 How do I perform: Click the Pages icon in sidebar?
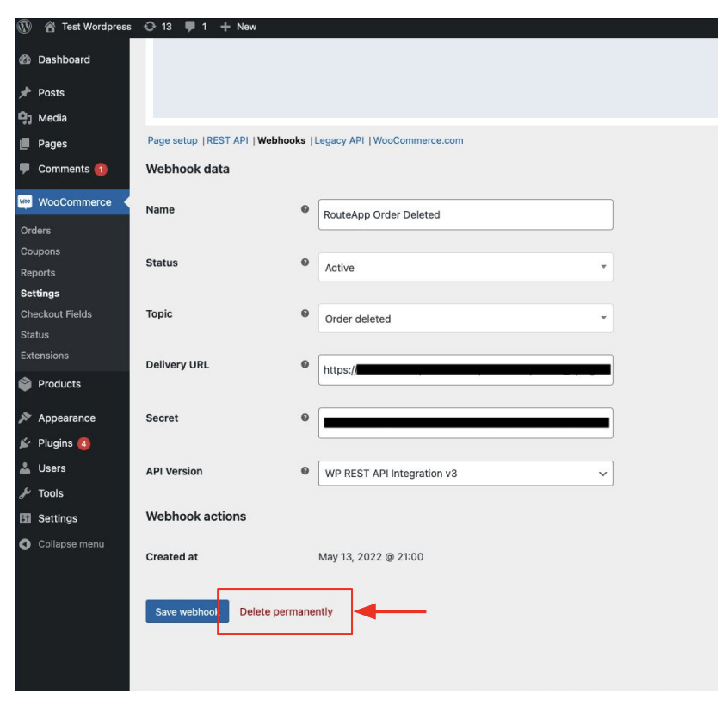(x=25, y=144)
